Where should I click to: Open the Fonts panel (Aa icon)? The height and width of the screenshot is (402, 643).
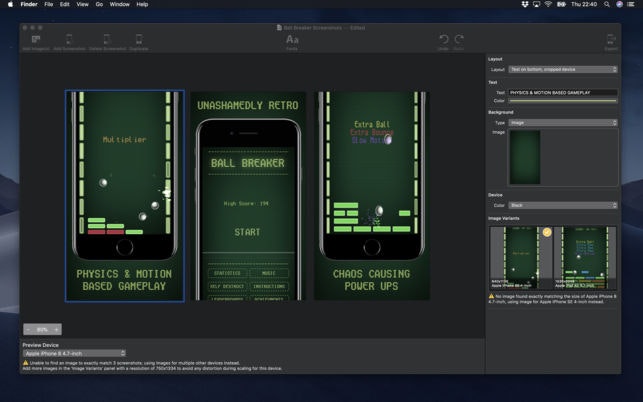click(292, 40)
